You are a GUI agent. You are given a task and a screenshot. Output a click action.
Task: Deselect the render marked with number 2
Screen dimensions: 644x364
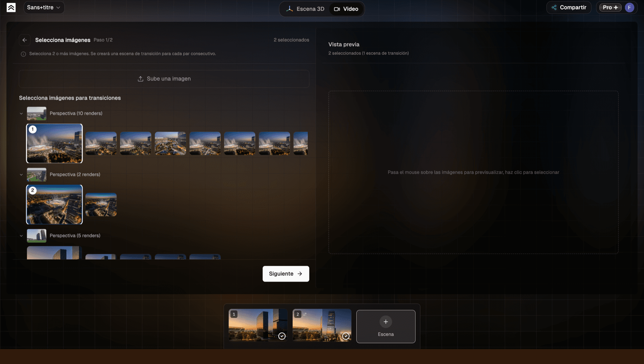coord(54,205)
